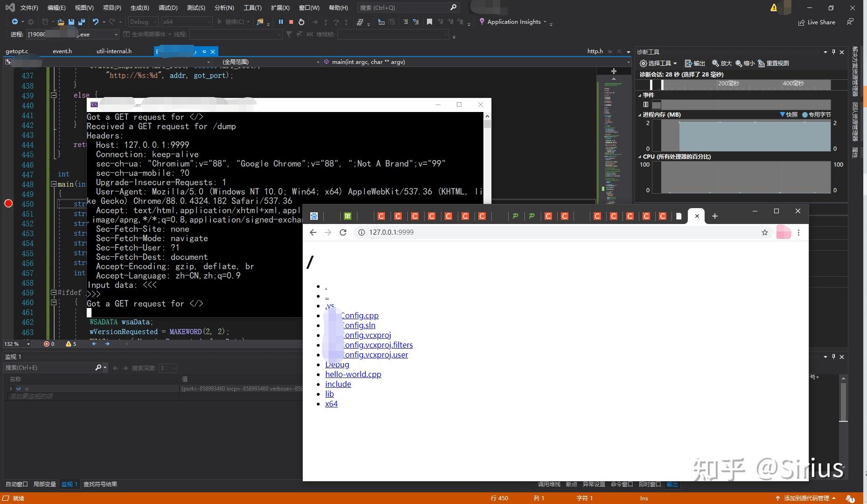
Task: Click the Snapshot legend marker in the memory graph
Action: (783, 114)
